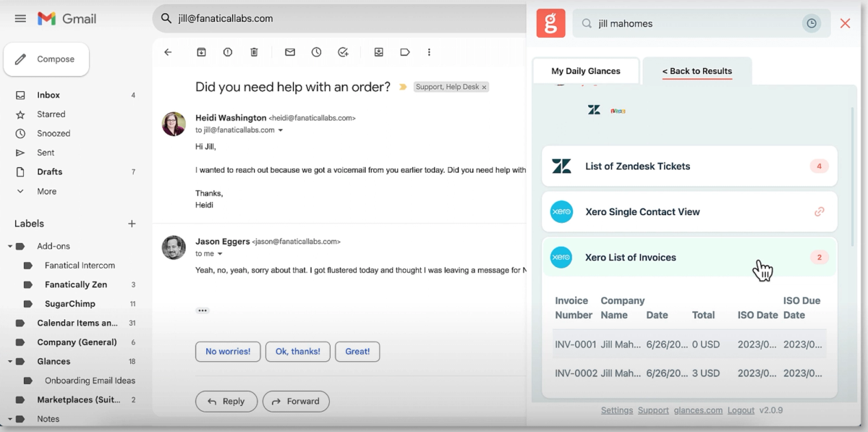Click the search magnifier icon in Gmail

(x=166, y=19)
